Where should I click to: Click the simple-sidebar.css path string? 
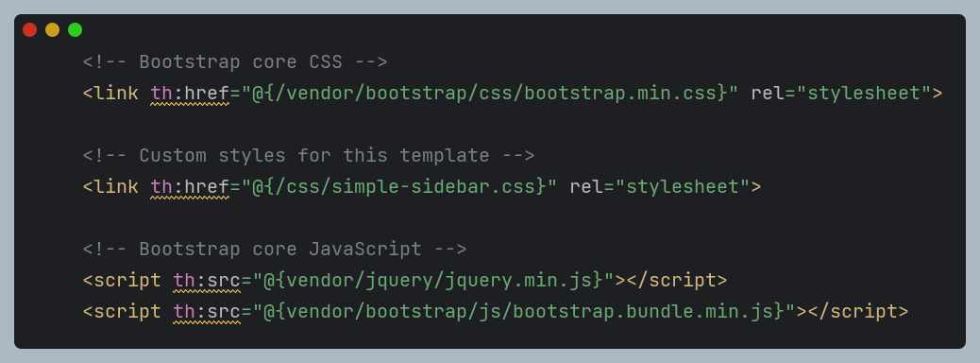point(398,187)
